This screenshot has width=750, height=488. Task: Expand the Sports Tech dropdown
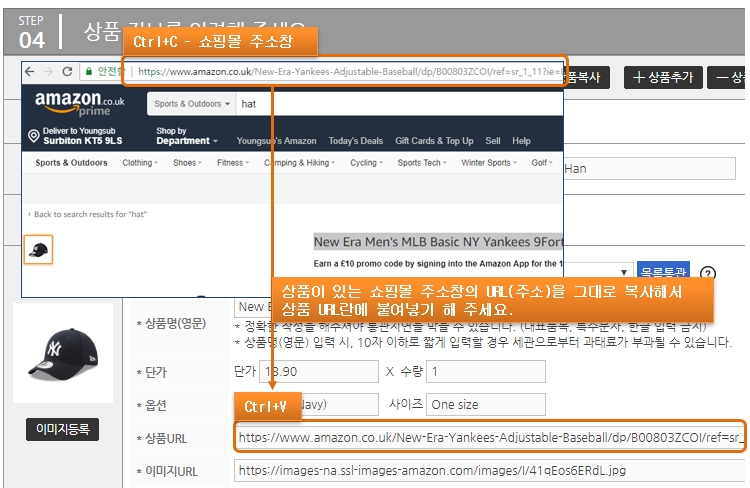click(x=422, y=163)
